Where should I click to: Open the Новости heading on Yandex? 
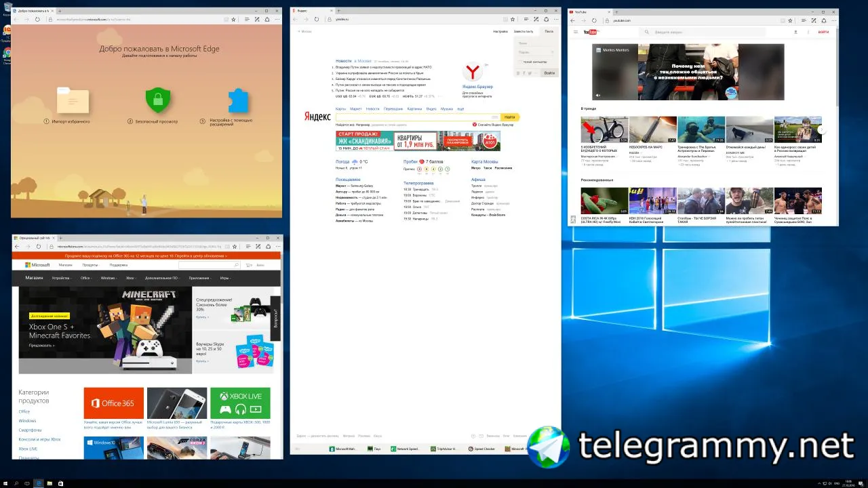tap(344, 61)
